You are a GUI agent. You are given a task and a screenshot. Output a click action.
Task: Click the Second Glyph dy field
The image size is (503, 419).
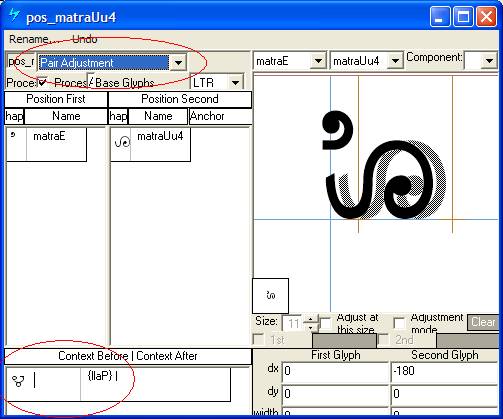click(445, 394)
